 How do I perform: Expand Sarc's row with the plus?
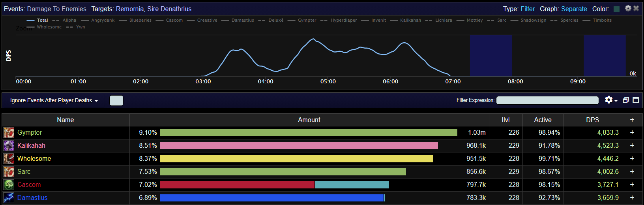632,172
